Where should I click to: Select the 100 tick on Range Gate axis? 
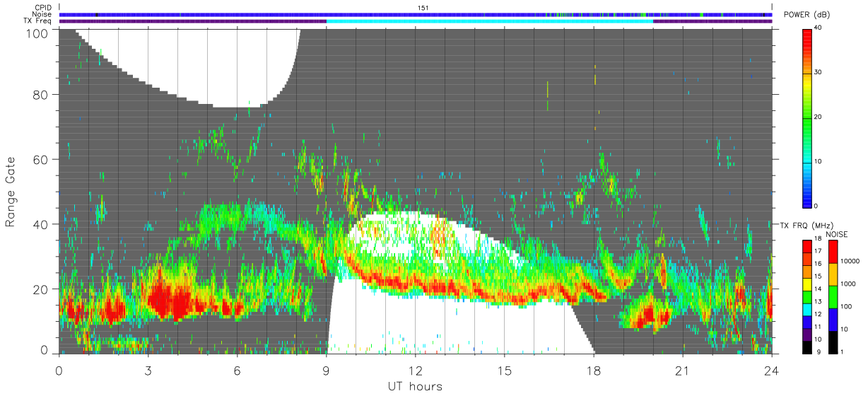[36, 33]
